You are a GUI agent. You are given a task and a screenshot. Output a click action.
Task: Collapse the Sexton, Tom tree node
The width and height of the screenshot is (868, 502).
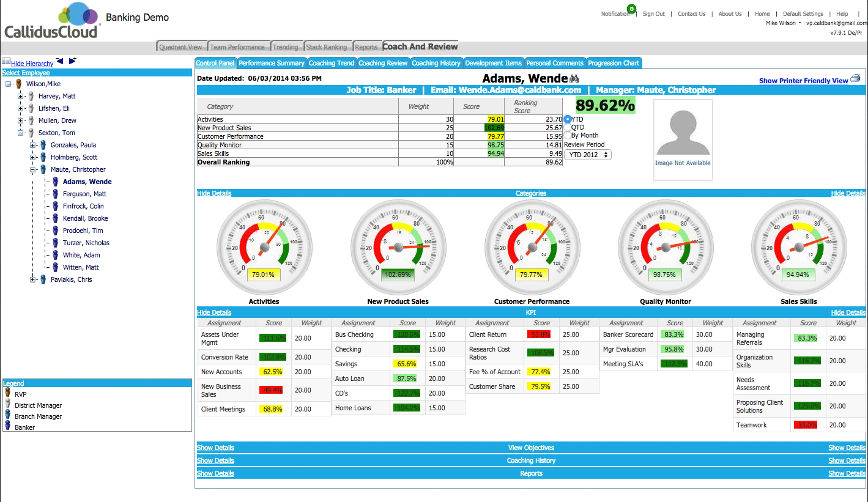pyautogui.click(x=21, y=133)
